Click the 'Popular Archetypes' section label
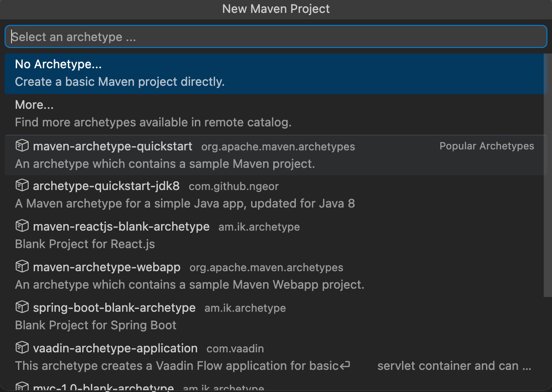Screen dimensions: 552x392 point(487,146)
